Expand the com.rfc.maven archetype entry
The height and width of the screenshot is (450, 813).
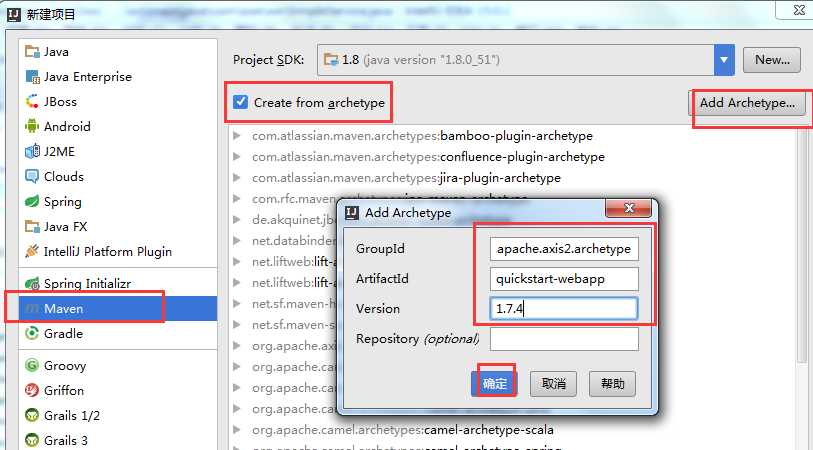237,199
